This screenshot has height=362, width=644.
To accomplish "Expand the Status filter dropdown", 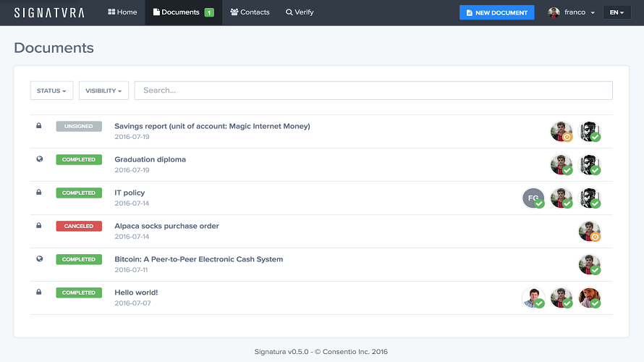I will point(51,90).
